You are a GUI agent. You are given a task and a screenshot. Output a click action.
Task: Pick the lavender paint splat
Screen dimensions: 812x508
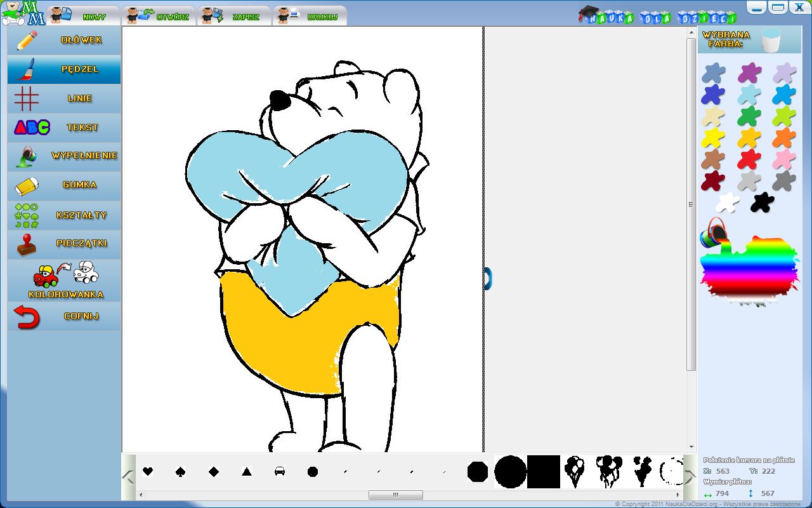[785, 73]
